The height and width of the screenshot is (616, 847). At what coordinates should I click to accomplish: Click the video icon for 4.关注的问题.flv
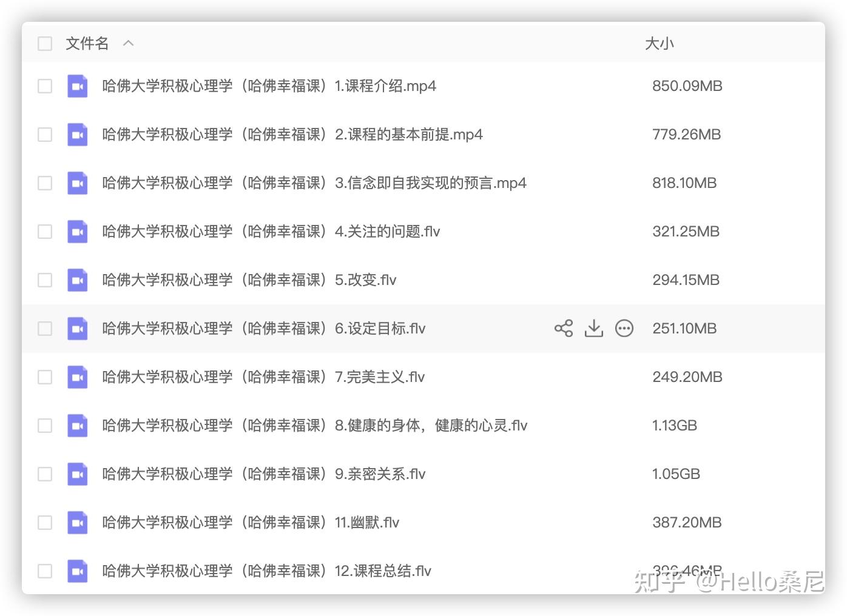(x=77, y=232)
